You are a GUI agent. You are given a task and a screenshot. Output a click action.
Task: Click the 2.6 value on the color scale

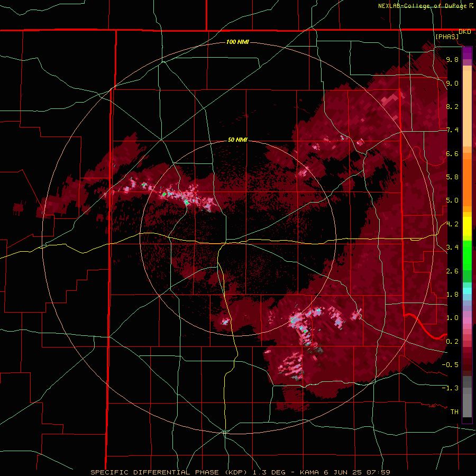point(452,271)
